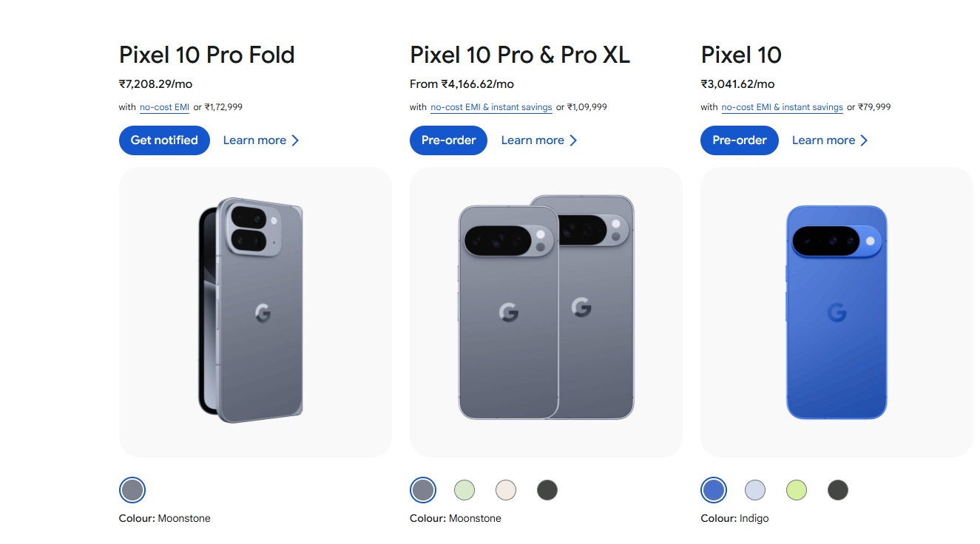
Task: Open no-cost EMI & instant savings for Pixel 10 Pro
Action: (x=490, y=107)
